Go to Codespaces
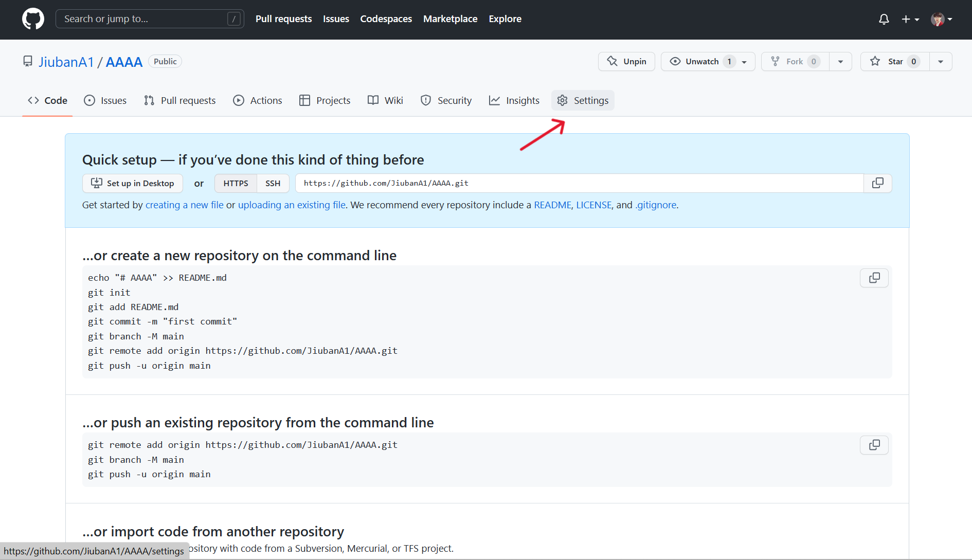The image size is (972, 560). pos(386,19)
